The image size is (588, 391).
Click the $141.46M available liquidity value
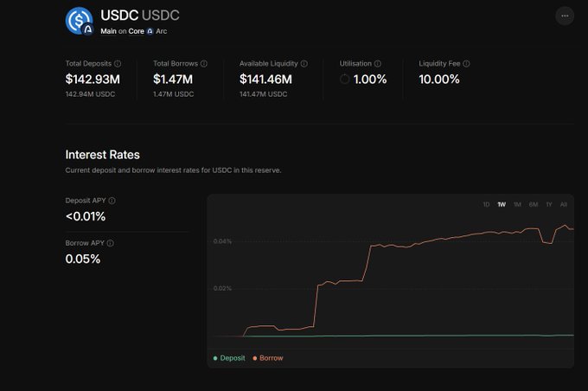pyautogui.click(x=265, y=80)
